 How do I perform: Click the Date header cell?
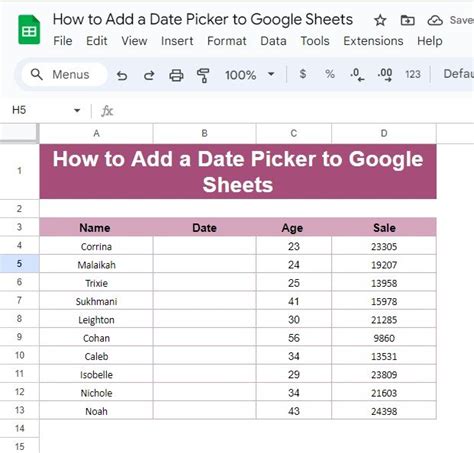[205, 228]
